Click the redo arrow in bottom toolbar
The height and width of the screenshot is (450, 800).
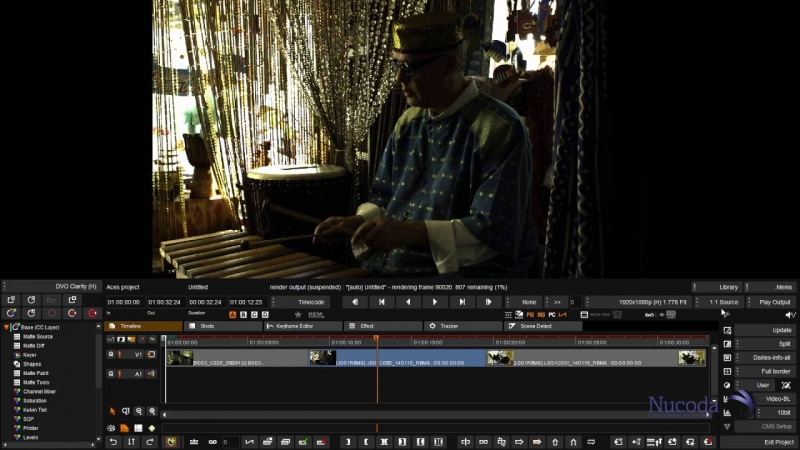149,442
